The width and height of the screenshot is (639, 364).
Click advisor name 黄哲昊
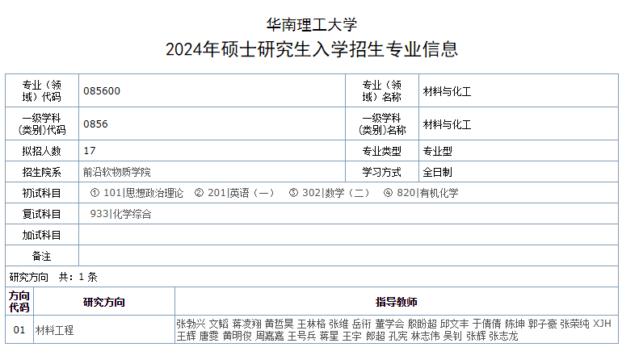coord(280,324)
